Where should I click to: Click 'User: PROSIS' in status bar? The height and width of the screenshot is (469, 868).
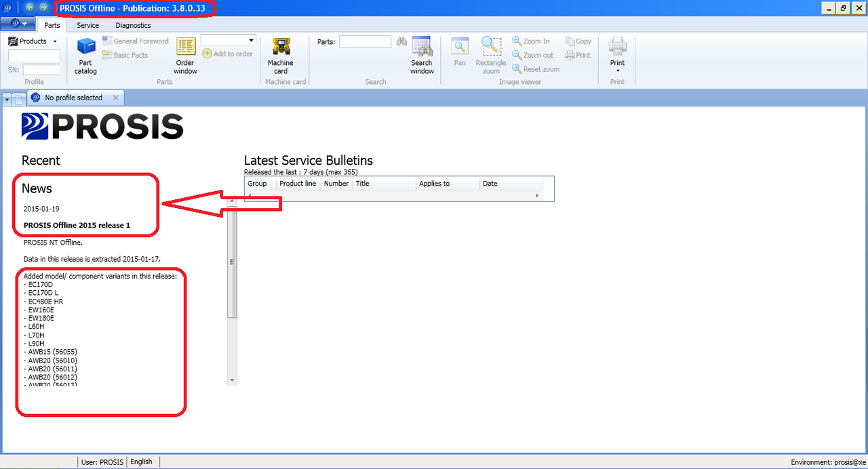102,462
